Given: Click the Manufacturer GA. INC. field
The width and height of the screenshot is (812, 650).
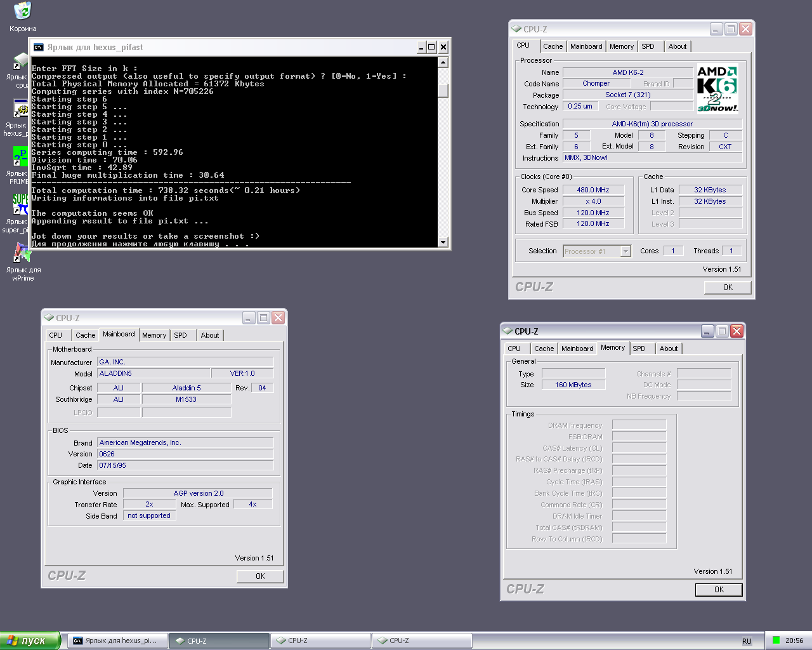Looking at the screenshot, I should pos(185,362).
